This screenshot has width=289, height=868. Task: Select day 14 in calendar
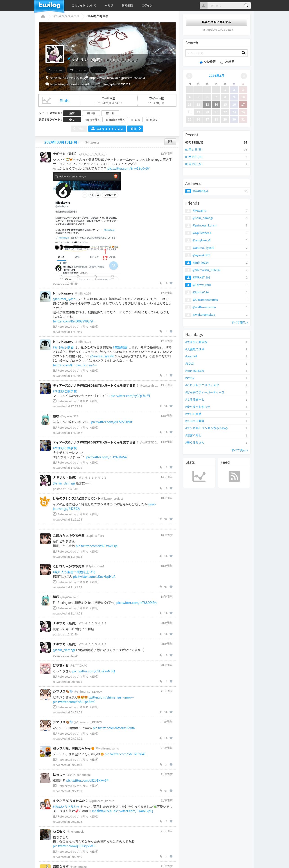click(216, 105)
